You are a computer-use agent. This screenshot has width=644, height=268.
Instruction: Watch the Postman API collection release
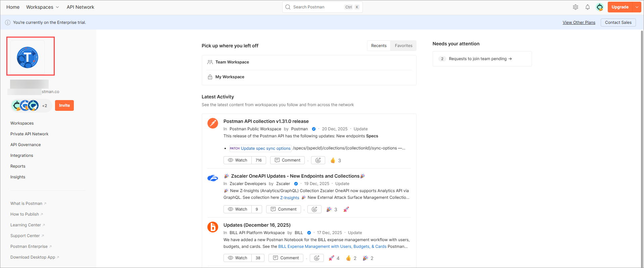point(238,160)
